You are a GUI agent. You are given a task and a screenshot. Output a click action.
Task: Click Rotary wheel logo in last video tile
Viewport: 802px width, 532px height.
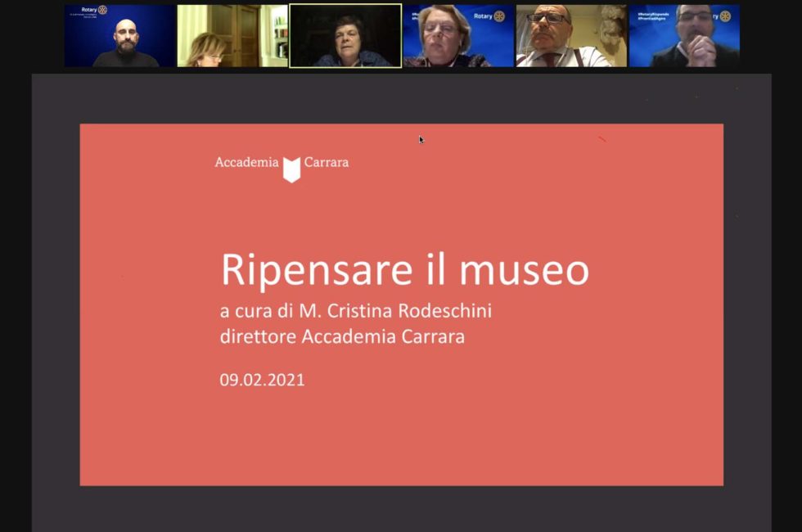(x=725, y=16)
